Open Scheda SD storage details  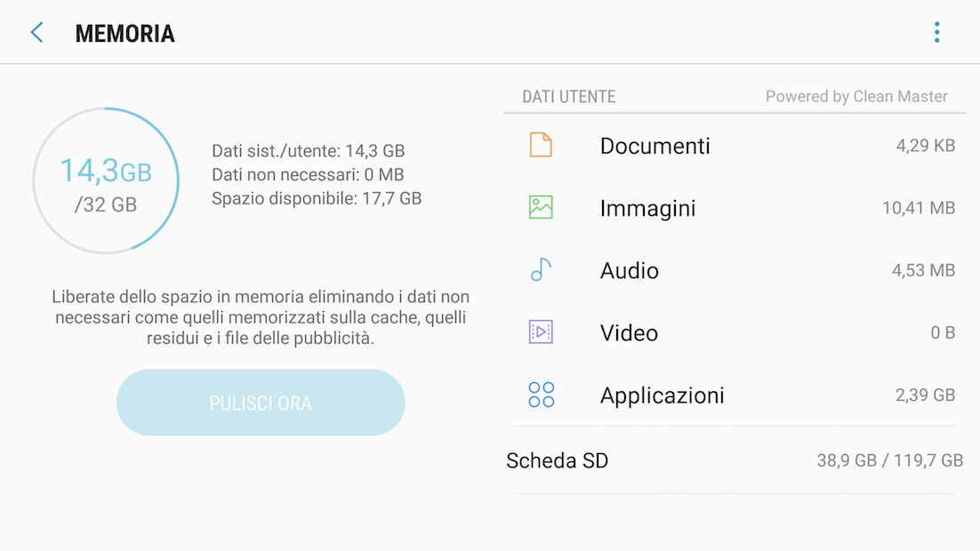[x=558, y=460]
